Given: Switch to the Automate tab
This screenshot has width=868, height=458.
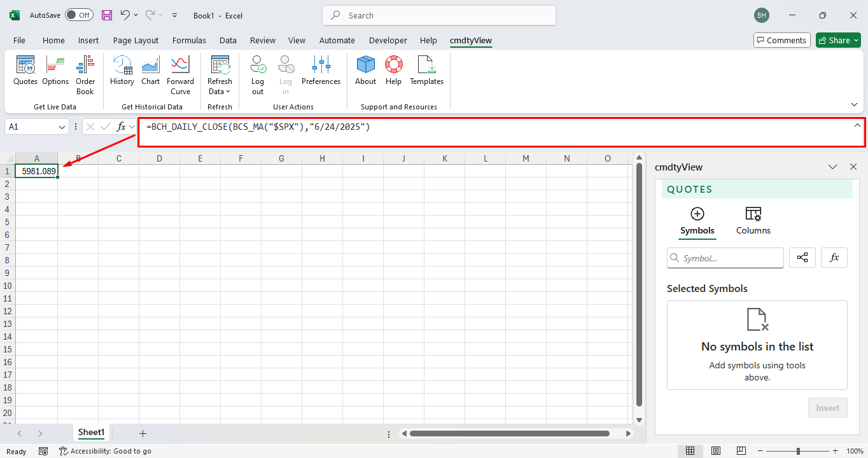Looking at the screenshot, I should point(337,40).
